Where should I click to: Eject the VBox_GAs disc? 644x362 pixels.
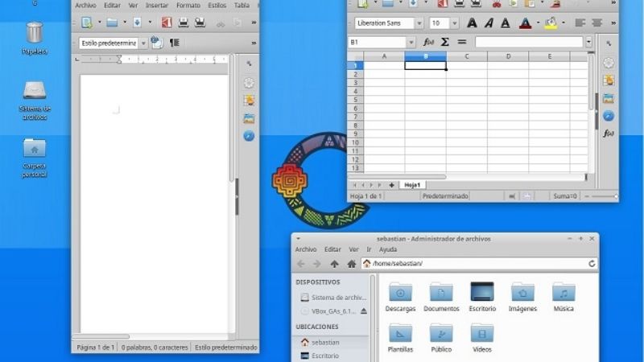(364, 311)
